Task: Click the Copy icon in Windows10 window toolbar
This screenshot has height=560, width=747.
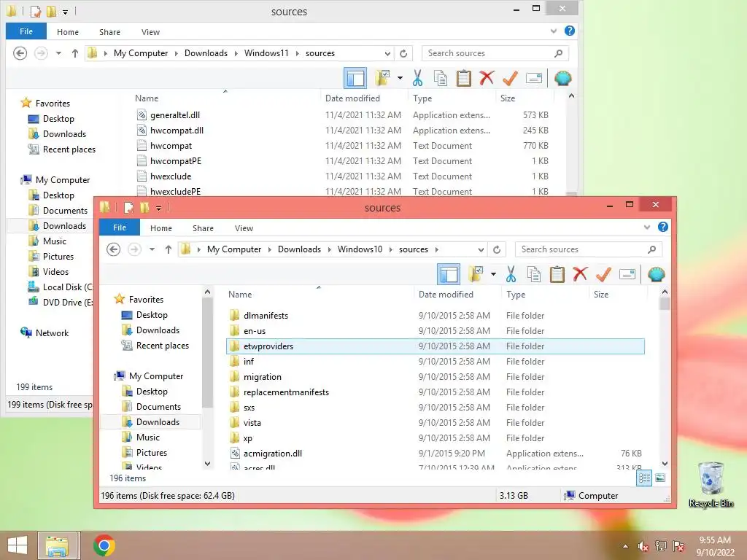Action: click(533, 274)
